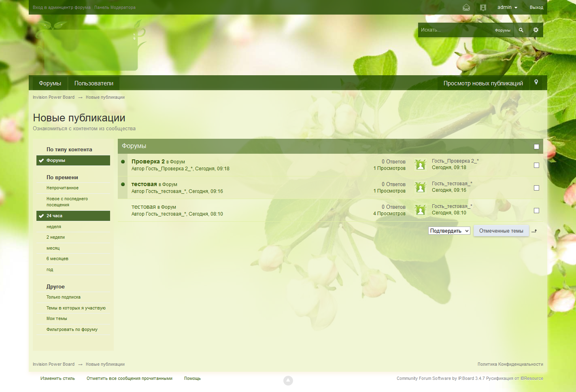This screenshot has height=392, width=576.
Task: Expand the admin user dropdown menu
Action: pos(507,7)
